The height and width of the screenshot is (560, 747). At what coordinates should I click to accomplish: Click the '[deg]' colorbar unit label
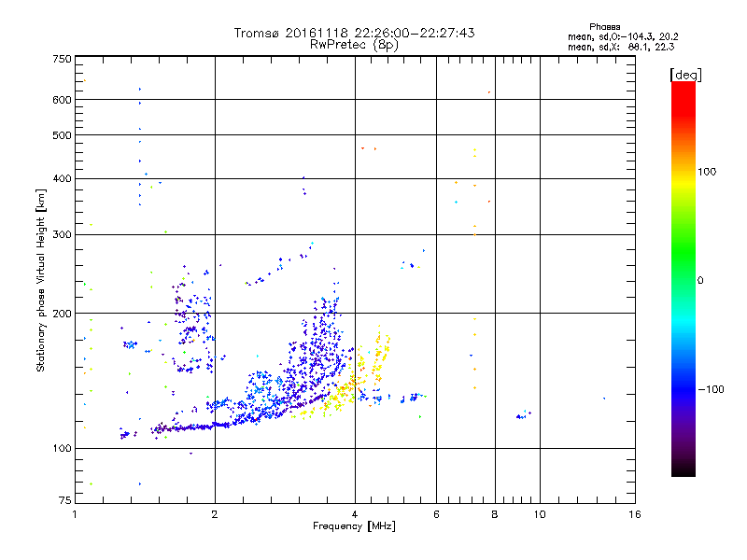point(685,75)
